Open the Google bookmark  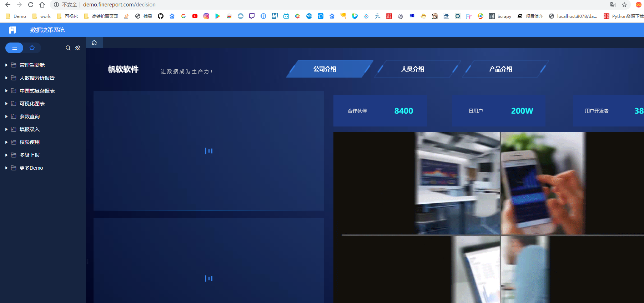pyautogui.click(x=183, y=16)
